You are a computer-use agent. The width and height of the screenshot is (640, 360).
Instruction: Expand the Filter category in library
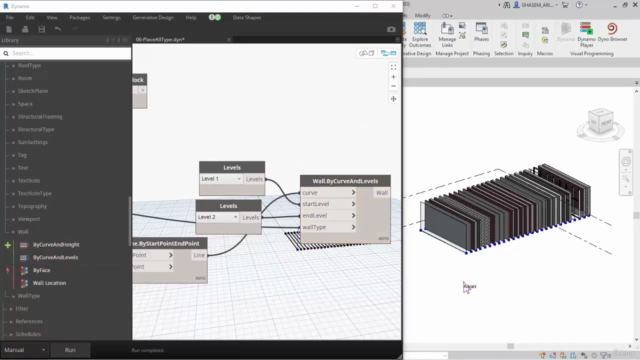11,309
